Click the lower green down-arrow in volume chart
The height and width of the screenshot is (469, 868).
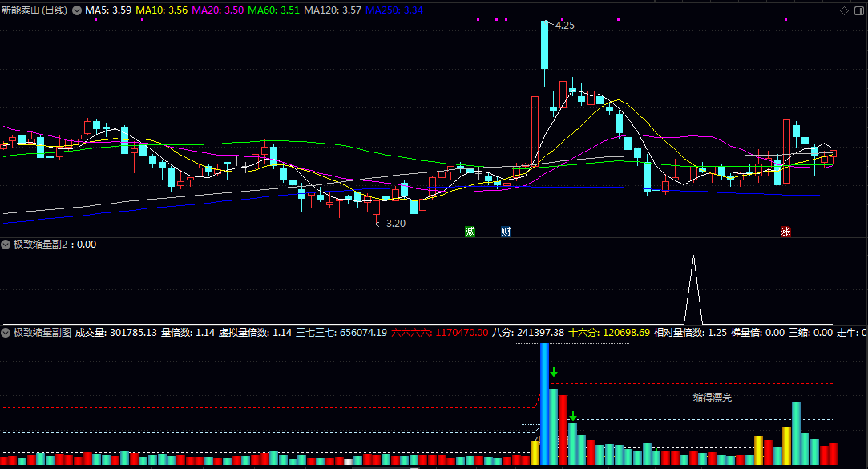573,416
